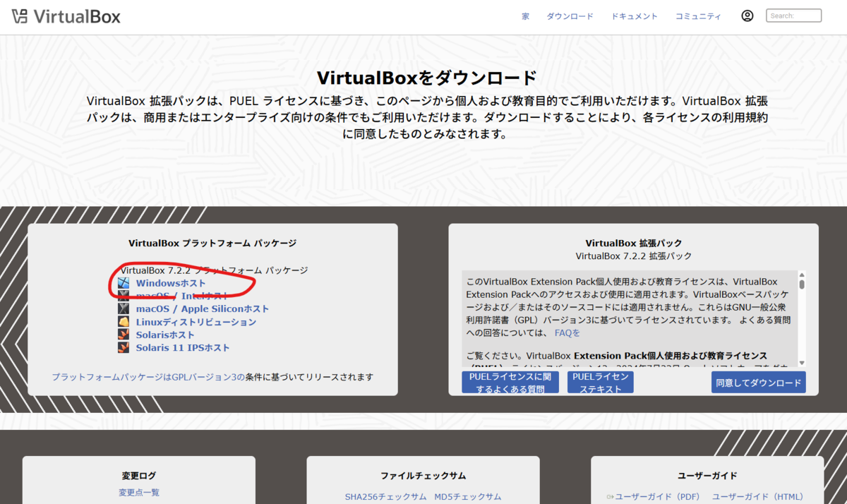Open the SHA256チェックサム link
The width and height of the screenshot is (847, 504).
tap(386, 497)
